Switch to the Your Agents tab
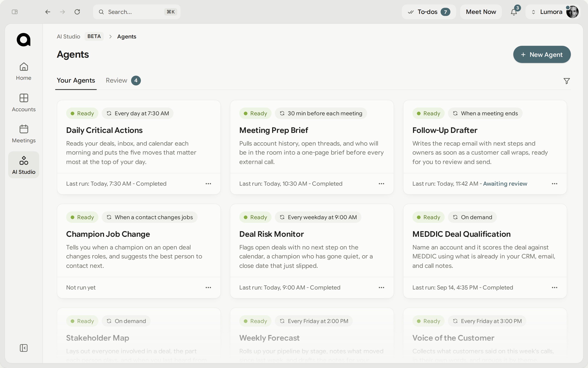 tap(76, 81)
